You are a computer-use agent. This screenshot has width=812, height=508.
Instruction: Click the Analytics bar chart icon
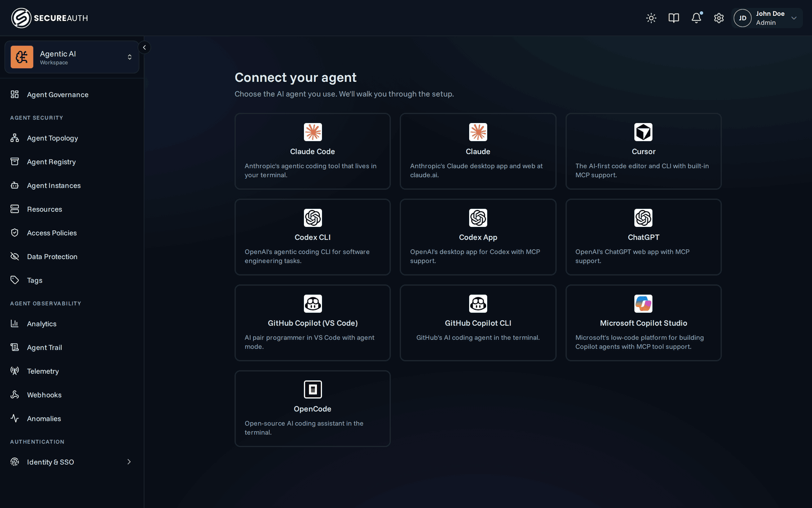click(x=15, y=323)
